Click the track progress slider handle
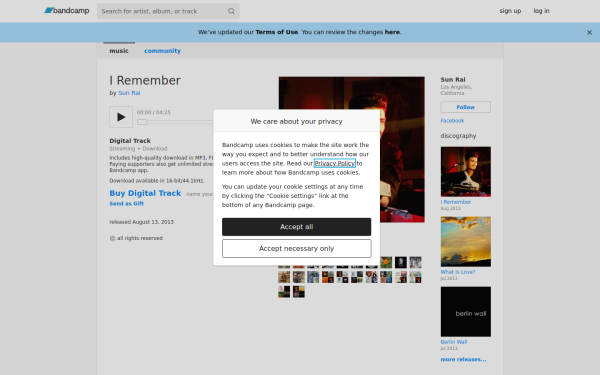Viewport: 600px width, 375px height. click(x=142, y=122)
